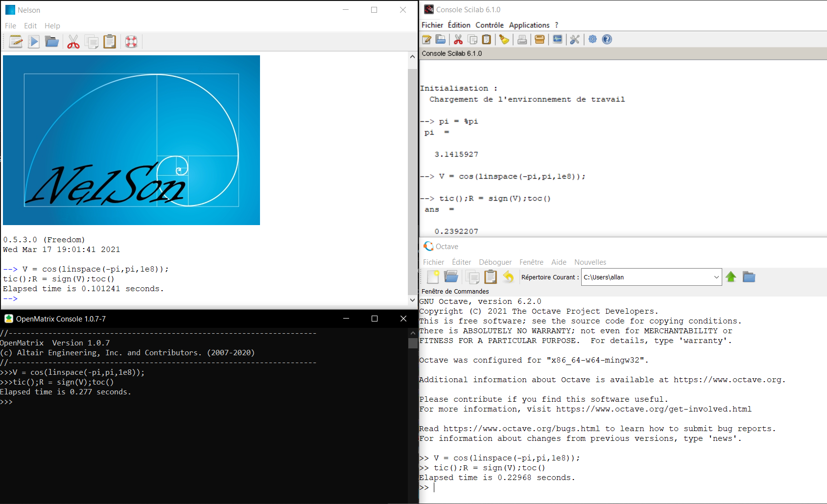The height and width of the screenshot is (504, 827).
Task: Open the ? menu in Scilab
Action: click(557, 25)
